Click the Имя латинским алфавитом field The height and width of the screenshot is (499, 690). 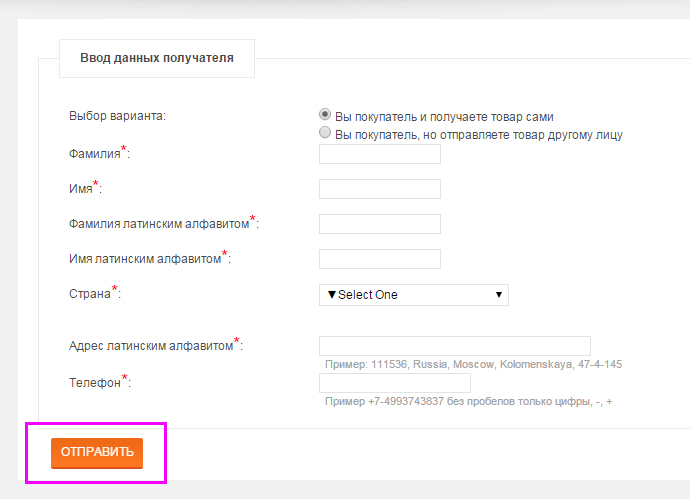tap(380, 259)
